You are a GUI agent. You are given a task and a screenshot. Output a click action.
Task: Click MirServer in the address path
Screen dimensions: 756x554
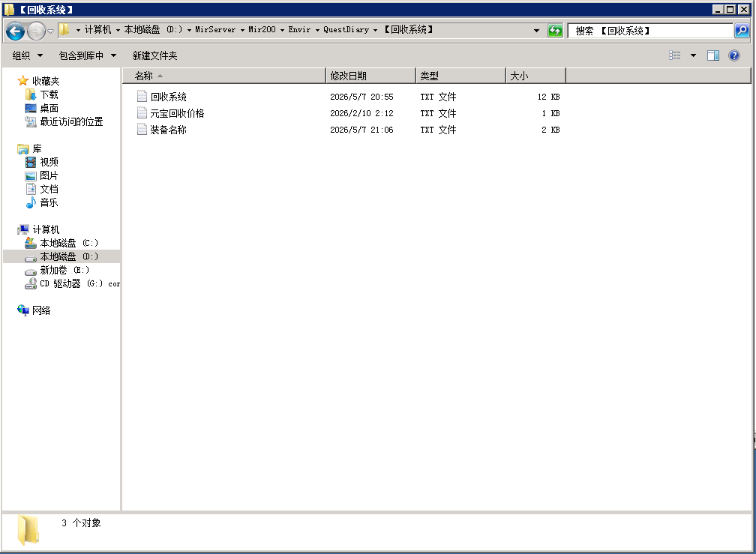pyautogui.click(x=215, y=30)
